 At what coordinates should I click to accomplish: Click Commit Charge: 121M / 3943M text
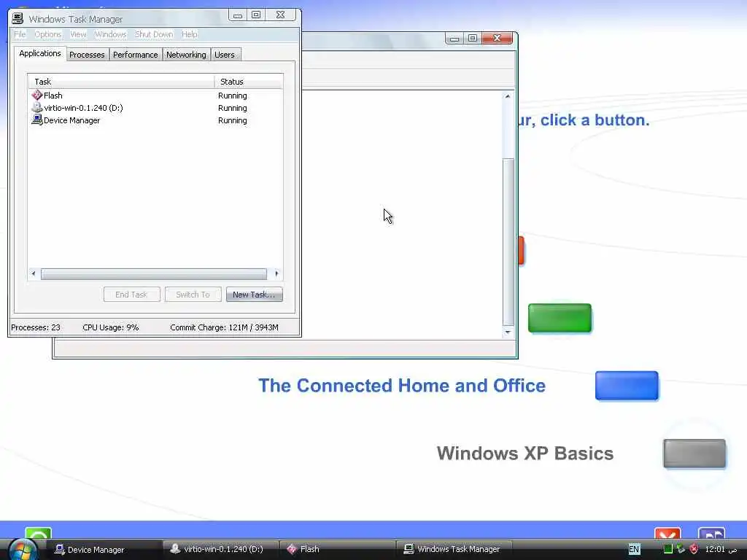coord(225,327)
